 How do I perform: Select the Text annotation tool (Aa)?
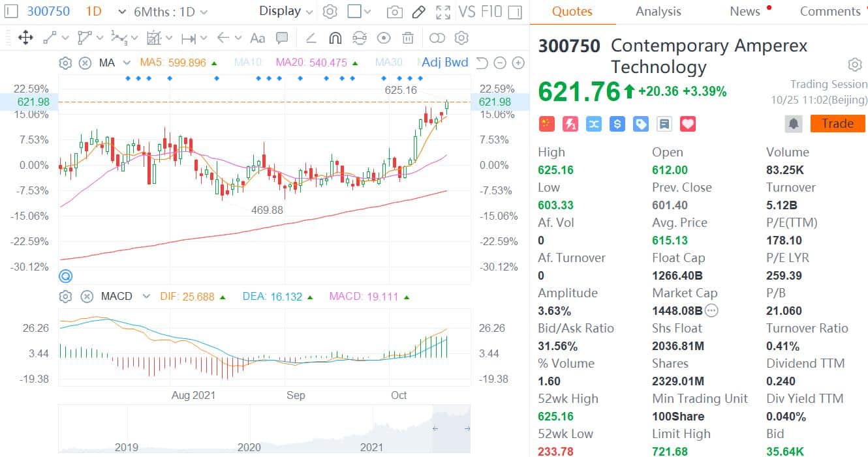(256, 38)
